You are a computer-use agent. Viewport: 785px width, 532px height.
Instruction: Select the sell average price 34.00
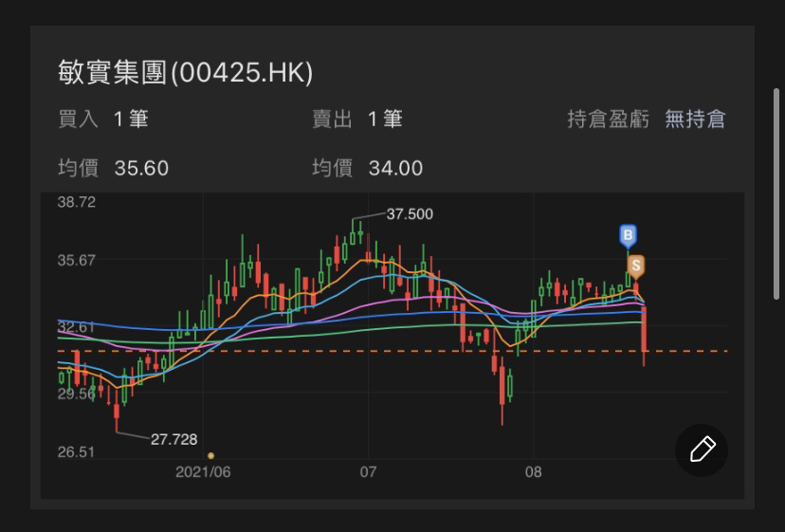click(395, 168)
